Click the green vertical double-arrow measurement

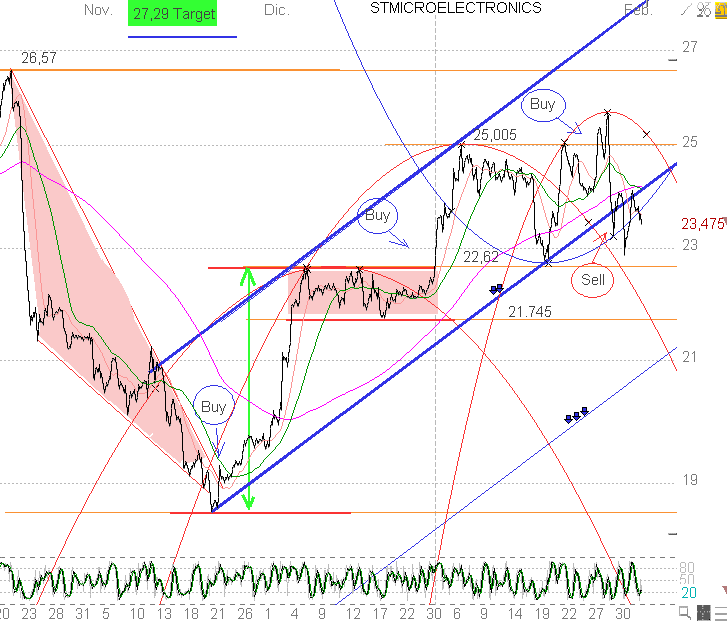click(x=249, y=390)
